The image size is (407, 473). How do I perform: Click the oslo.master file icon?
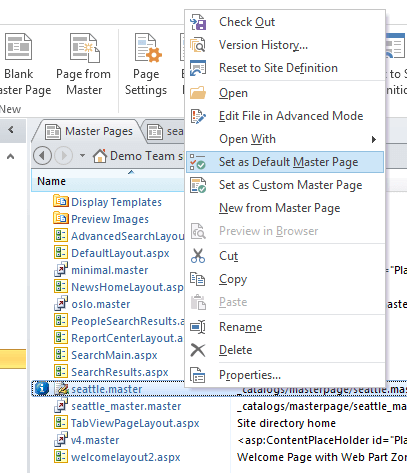pyautogui.click(x=61, y=304)
